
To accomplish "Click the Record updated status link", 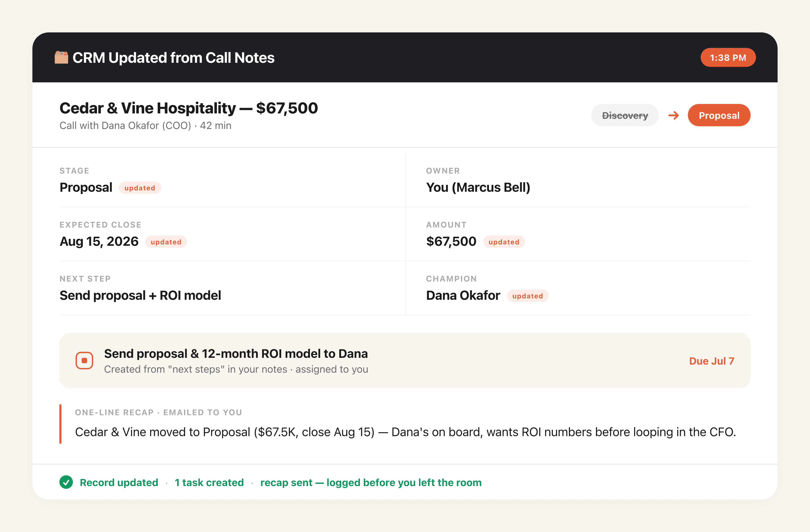I will point(119,483).
